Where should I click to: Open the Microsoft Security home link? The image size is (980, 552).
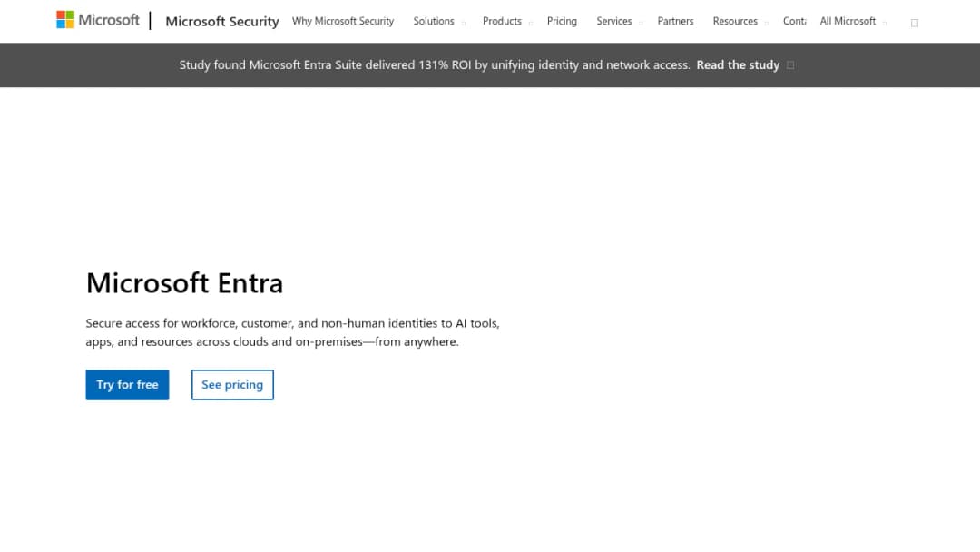point(222,21)
